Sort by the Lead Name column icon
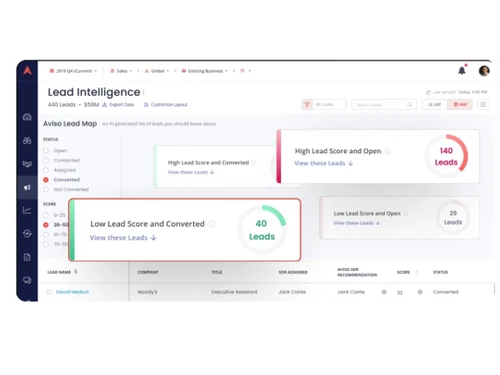This screenshot has height=375, width=500. click(x=76, y=272)
